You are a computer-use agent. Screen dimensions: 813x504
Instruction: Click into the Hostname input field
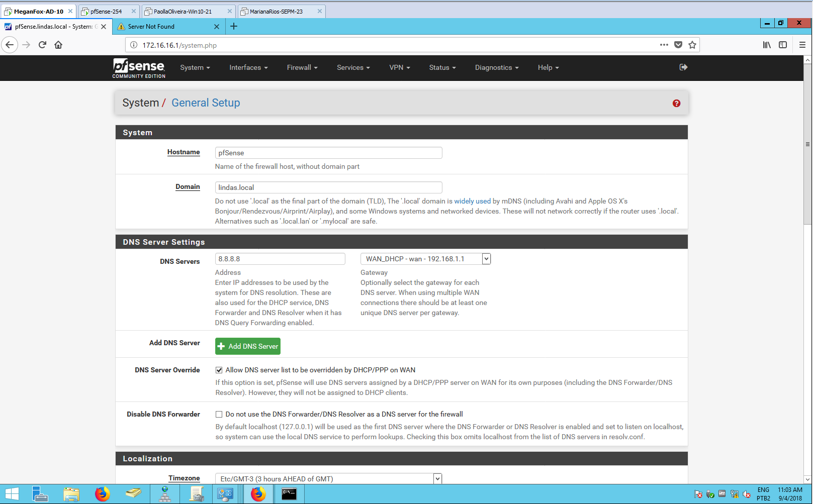(328, 153)
